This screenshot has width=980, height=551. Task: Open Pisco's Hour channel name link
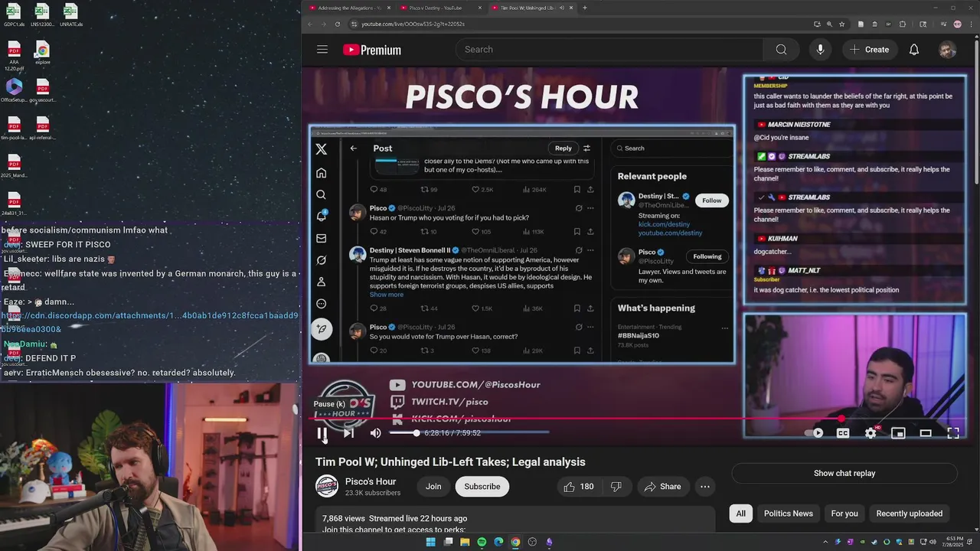click(371, 481)
